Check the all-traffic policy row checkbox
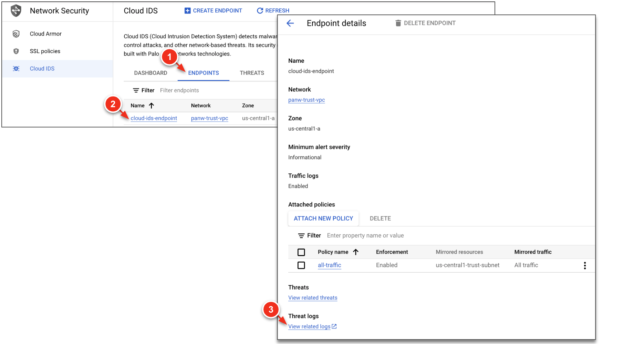Screen dimensions: 644x344 (301, 265)
